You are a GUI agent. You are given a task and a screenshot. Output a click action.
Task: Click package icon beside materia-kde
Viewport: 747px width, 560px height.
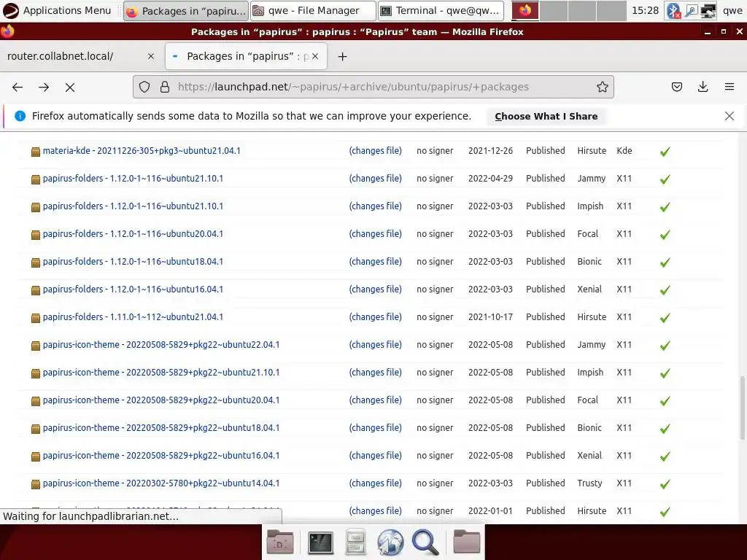pyautogui.click(x=36, y=152)
